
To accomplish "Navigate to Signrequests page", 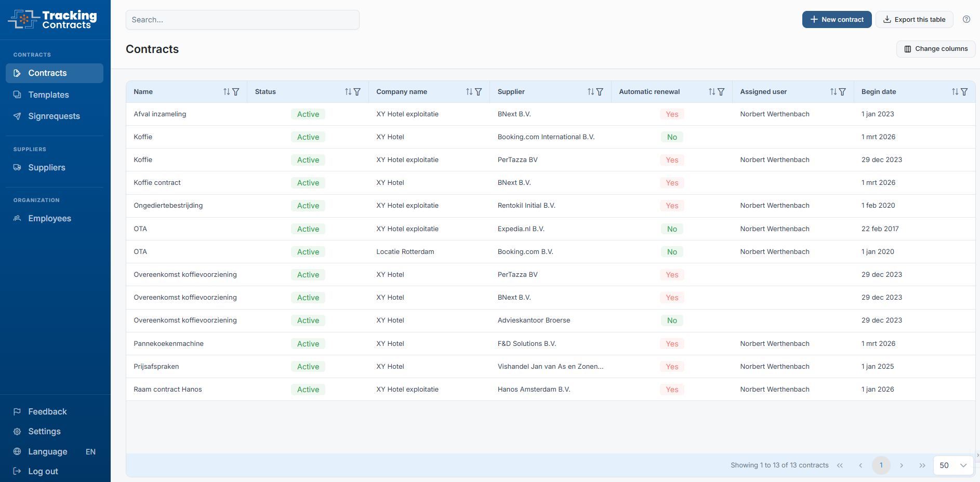I will 54,116.
